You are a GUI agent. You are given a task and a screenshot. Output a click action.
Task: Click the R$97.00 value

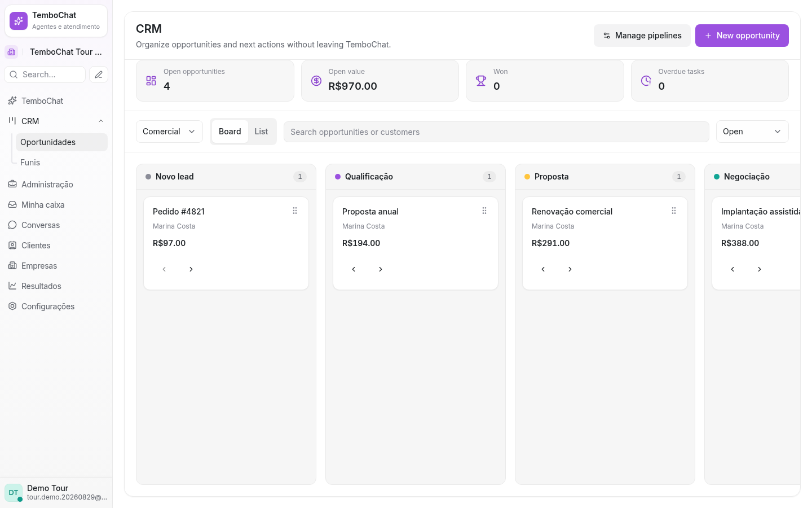169,243
